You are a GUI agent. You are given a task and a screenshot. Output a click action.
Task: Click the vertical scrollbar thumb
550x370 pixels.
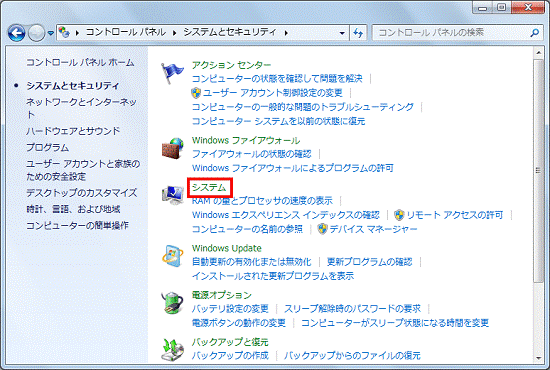538,170
